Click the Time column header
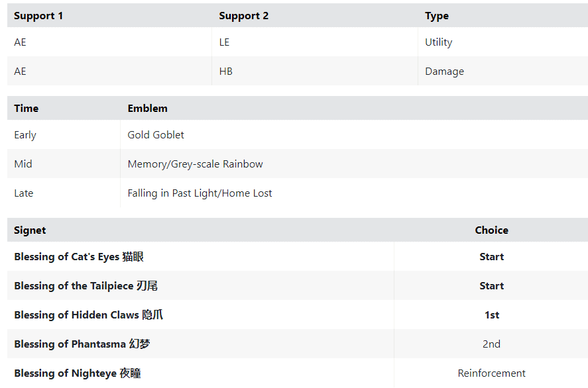Image resolution: width=588 pixels, height=388 pixels. click(x=26, y=109)
